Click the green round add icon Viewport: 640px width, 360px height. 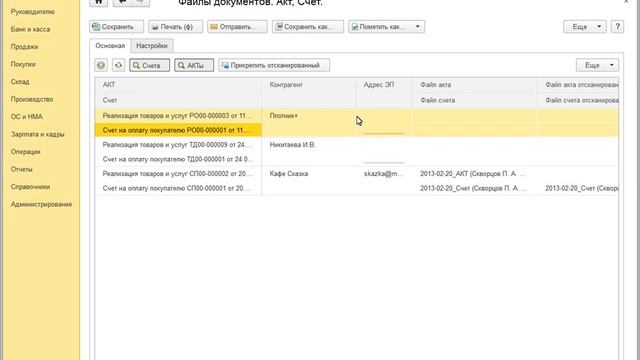[x=101, y=65]
